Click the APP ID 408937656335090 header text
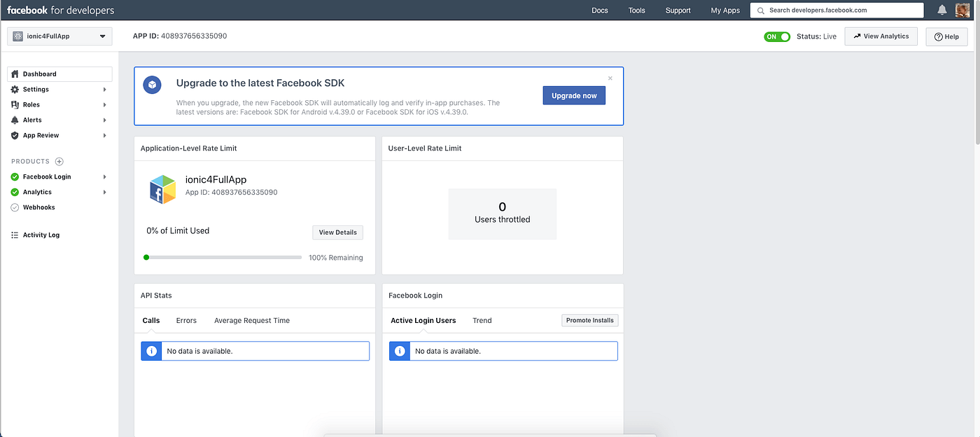This screenshot has height=437, width=980. click(180, 36)
